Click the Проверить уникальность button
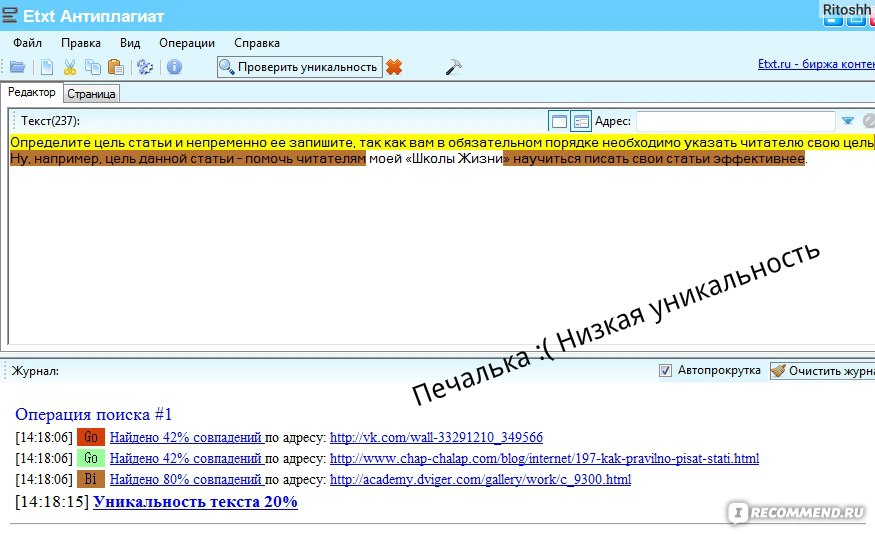The image size is (875, 534). click(300, 67)
